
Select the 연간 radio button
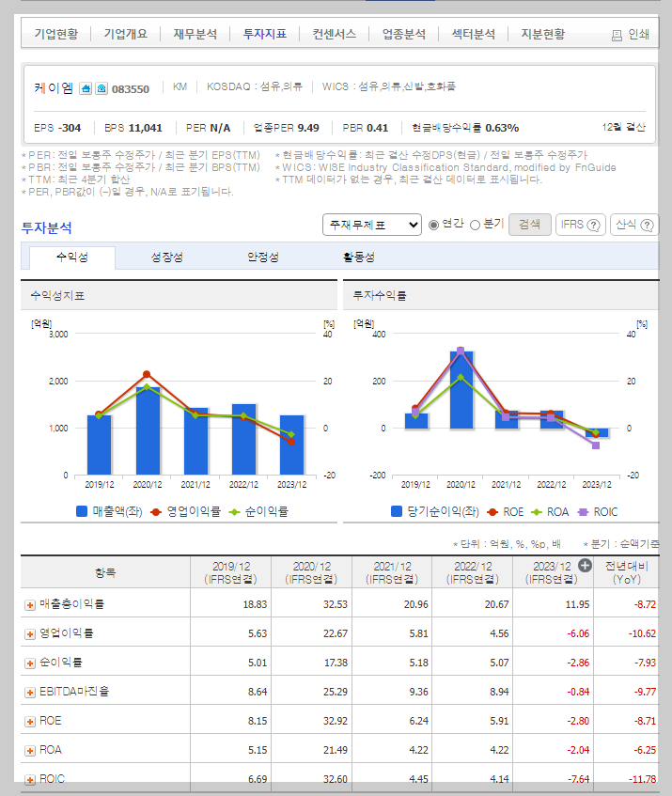[x=433, y=225]
